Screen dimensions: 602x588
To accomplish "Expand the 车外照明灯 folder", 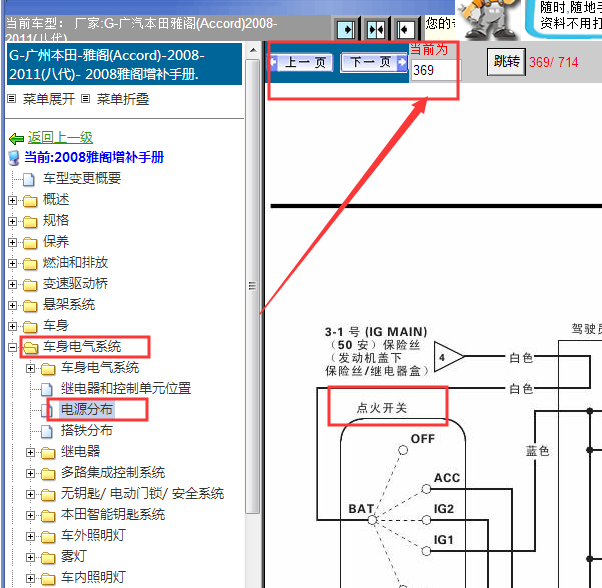I will click(x=30, y=537).
